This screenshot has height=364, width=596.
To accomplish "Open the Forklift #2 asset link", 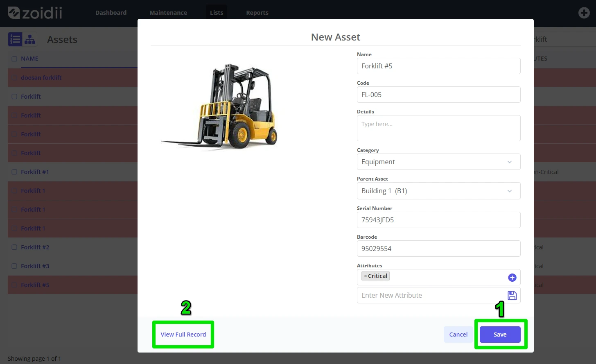I will (x=35, y=247).
